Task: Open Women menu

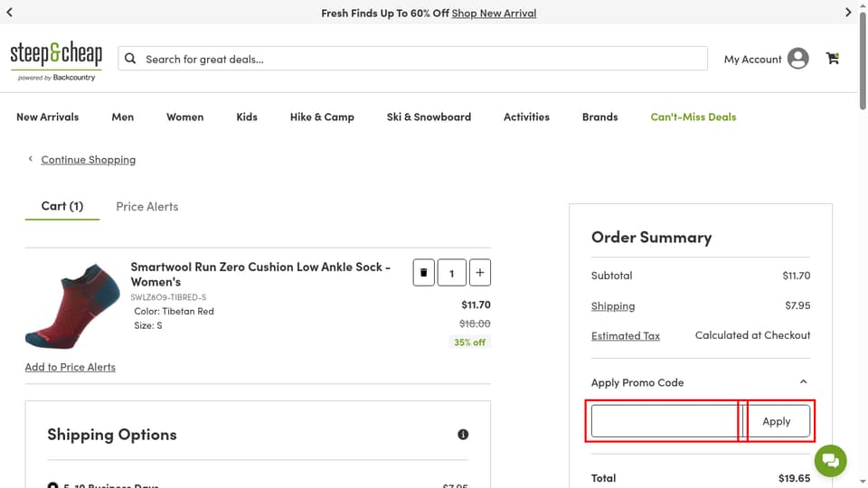Action: 184,117
